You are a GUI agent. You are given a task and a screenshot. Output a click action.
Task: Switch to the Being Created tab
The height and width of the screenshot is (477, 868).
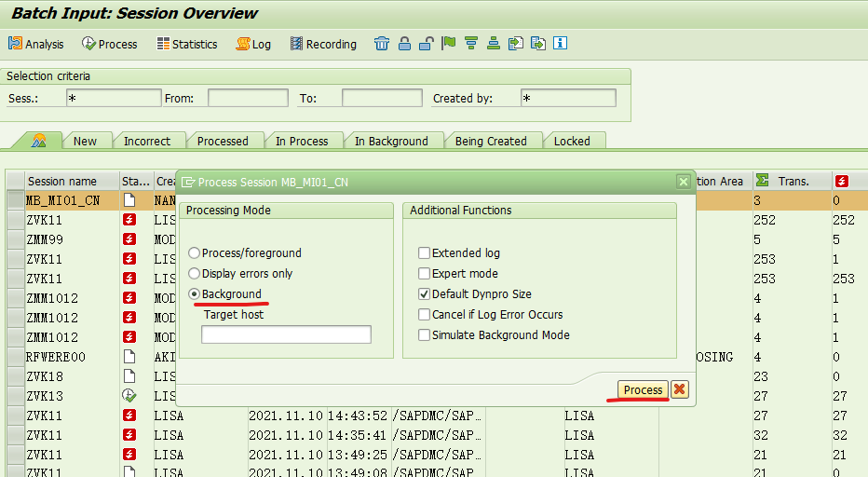(x=491, y=141)
